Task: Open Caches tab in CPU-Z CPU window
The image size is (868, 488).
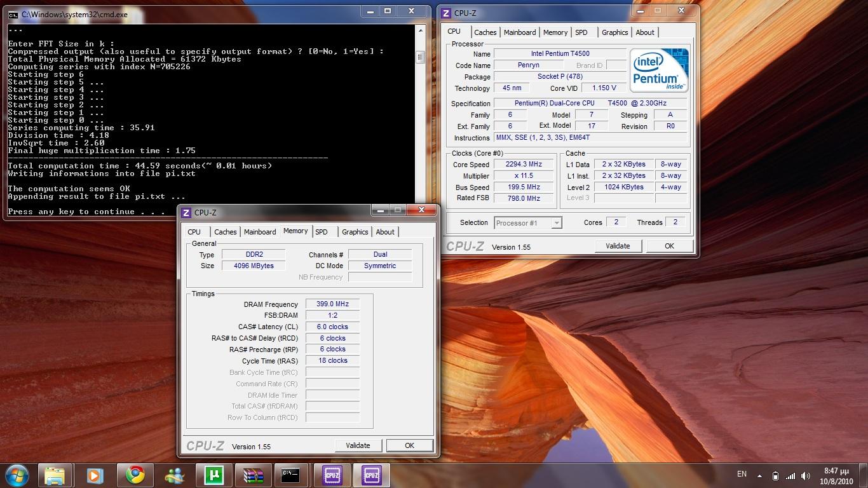Action: (x=485, y=32)
